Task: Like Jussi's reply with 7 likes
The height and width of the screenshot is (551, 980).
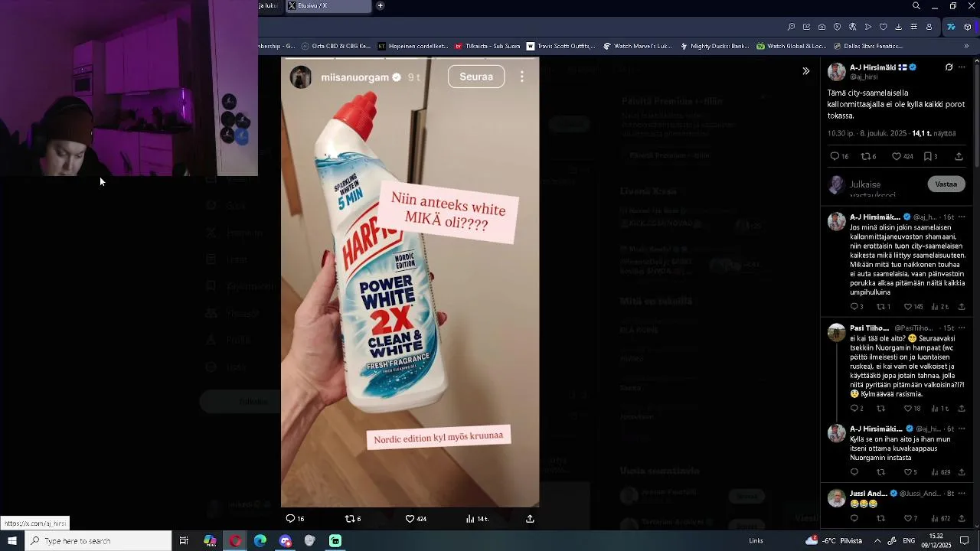Action: pyautogui.click(x=910, y=519)
